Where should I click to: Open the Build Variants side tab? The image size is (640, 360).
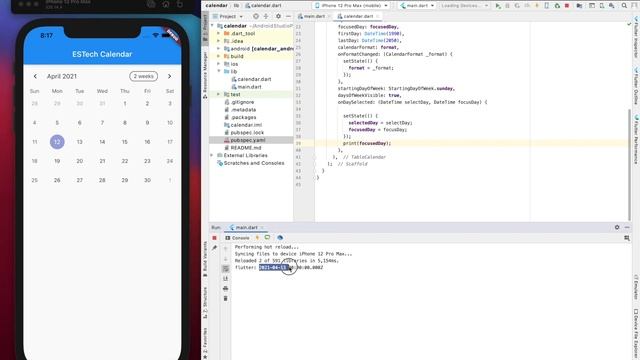coord(205,258)
